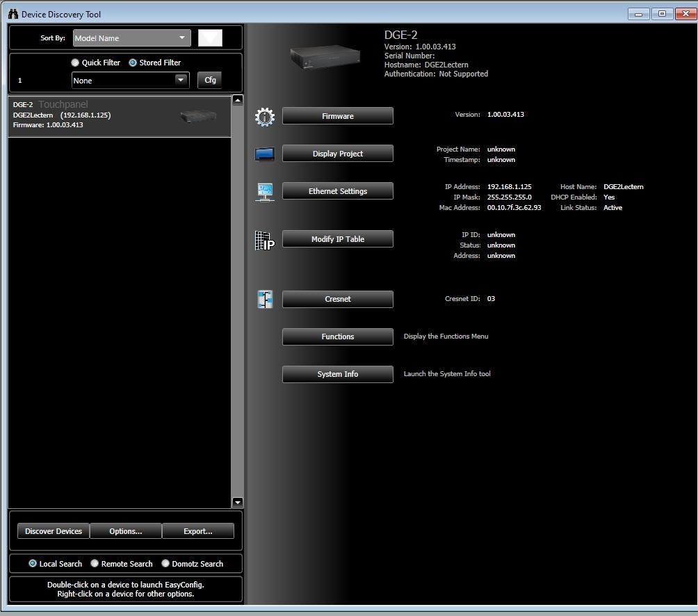The width and height of the screenshot is (698, 616).
Task: Click the white sort order button
Action: point(210,38)
